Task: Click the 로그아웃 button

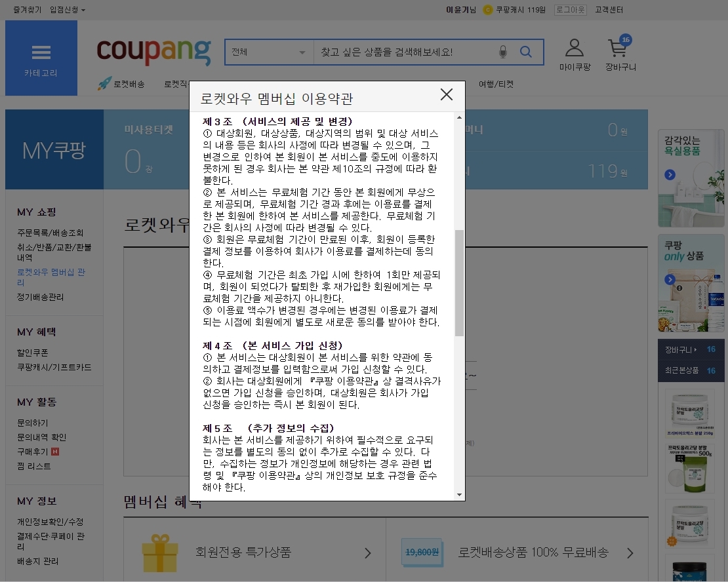Action: click(570, 10)
